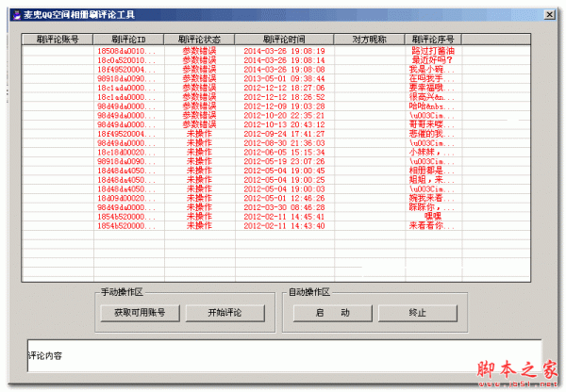Select time cell 2012-02-11 14:43:40
This screenshot has width=566, height=392.
[x=284, y=226]
